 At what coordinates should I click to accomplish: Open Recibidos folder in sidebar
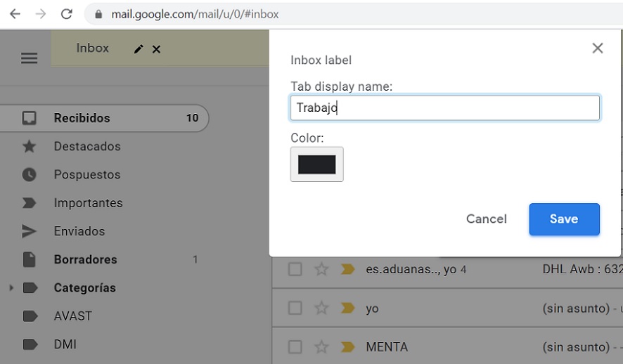point(82,118)
